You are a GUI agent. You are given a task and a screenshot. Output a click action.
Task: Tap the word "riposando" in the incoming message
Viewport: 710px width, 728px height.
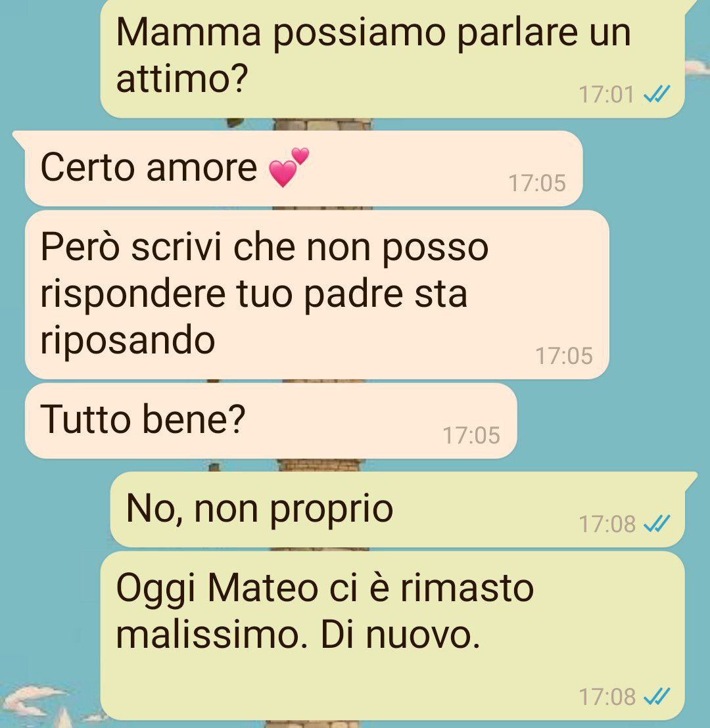tap(128, 340)
